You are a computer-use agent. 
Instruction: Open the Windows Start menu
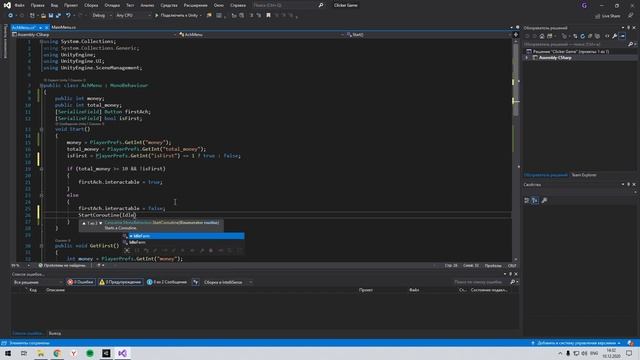[8, 353]
